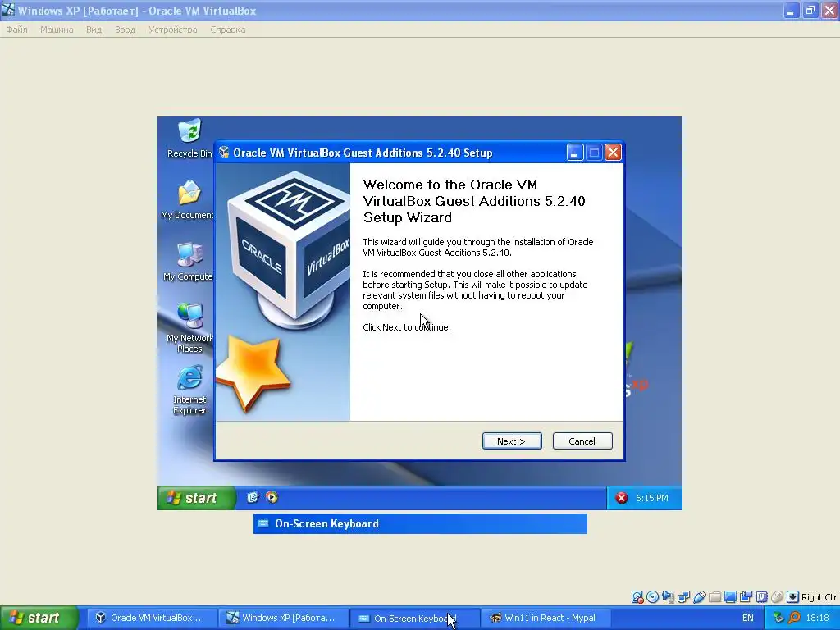
Task: Open the host start menu
Action: [x=39, y=618]
